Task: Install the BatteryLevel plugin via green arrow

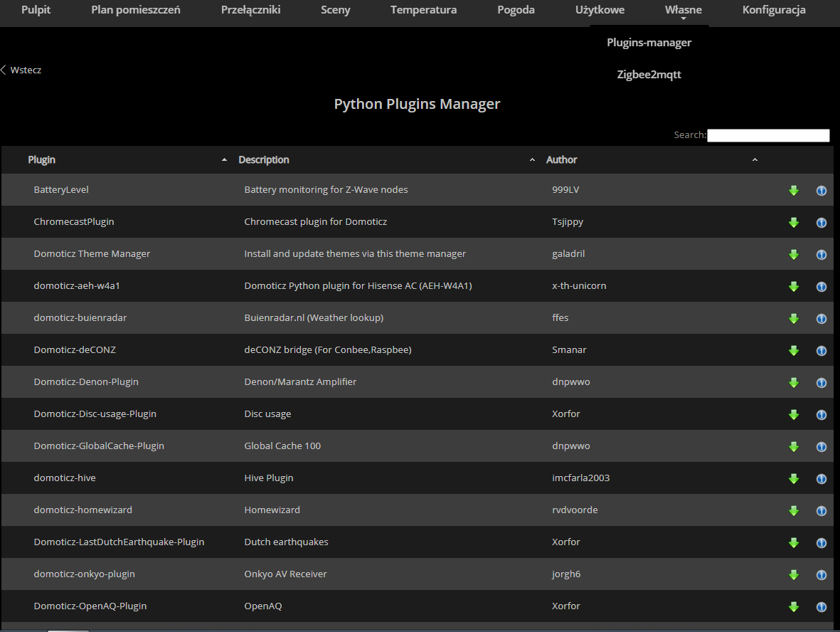Action: 793,190
